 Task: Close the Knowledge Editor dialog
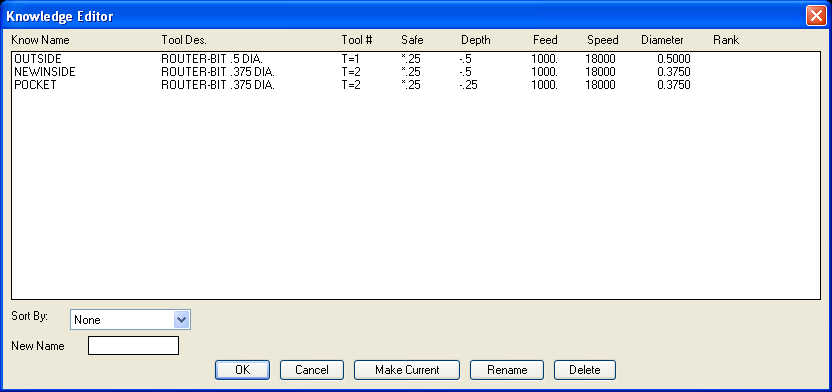coord(816,16)
